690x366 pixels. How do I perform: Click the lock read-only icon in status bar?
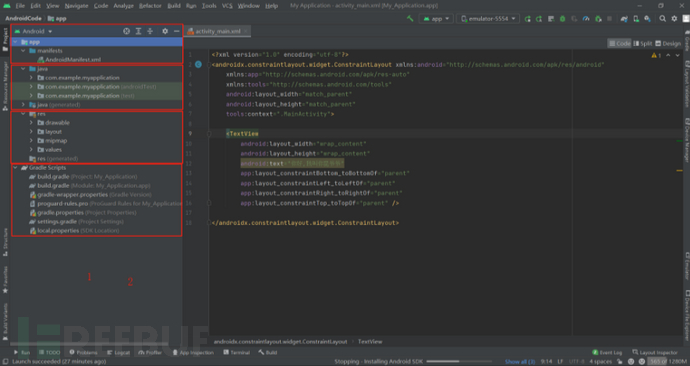click(x=620, y=362)
